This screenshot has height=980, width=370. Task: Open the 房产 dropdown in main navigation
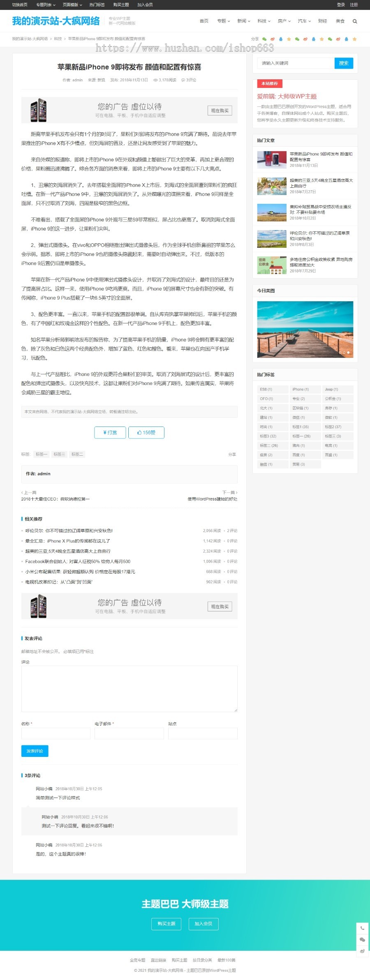point(284,21)
